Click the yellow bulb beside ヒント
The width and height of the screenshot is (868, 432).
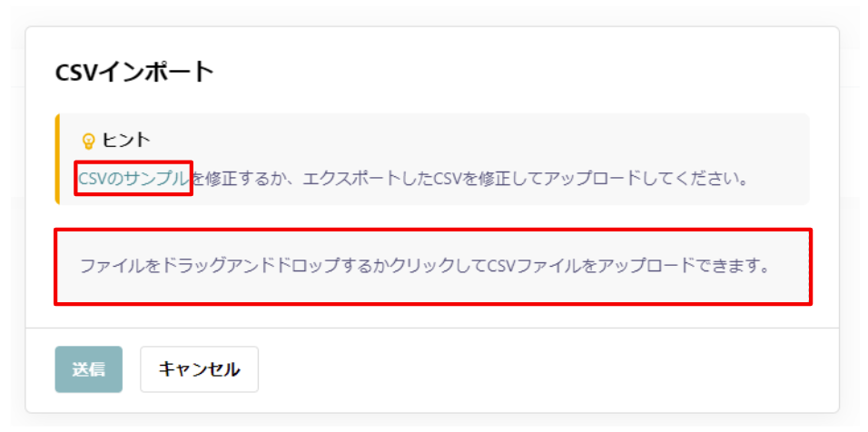pyautogui.click(x=88, y=142)
